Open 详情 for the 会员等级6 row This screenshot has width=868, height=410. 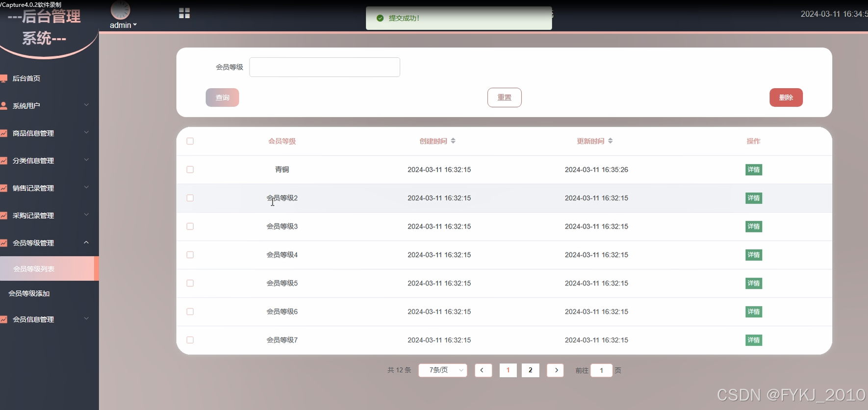tap(753, 312)
